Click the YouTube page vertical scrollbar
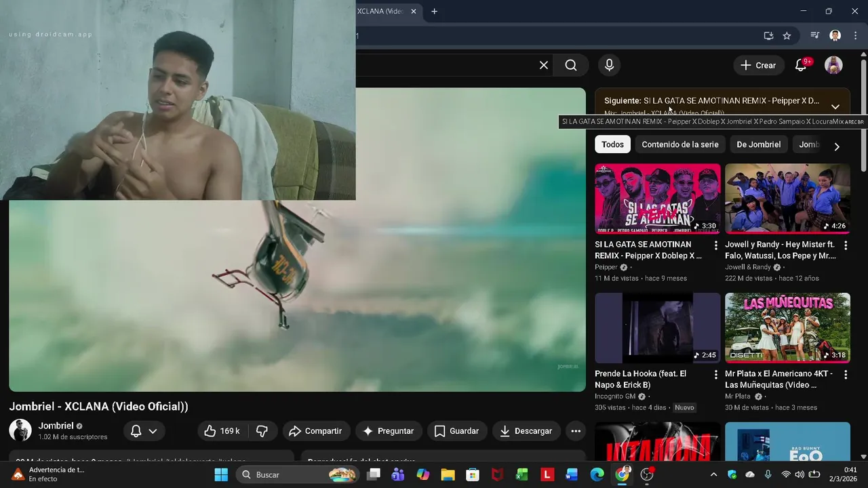868x488 pixels. pyautogui.click(x=863, y=115)
